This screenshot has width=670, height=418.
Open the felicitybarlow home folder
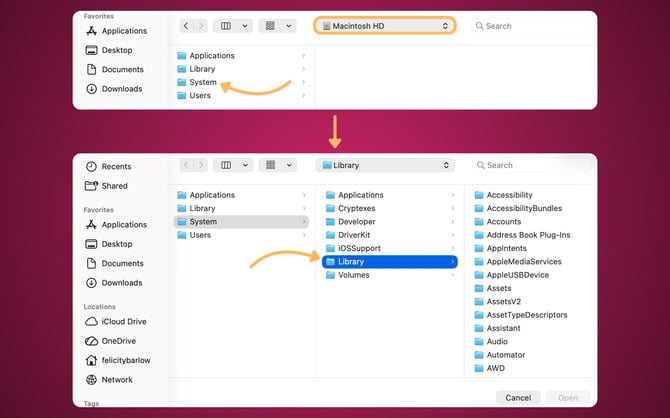[118, 360]
